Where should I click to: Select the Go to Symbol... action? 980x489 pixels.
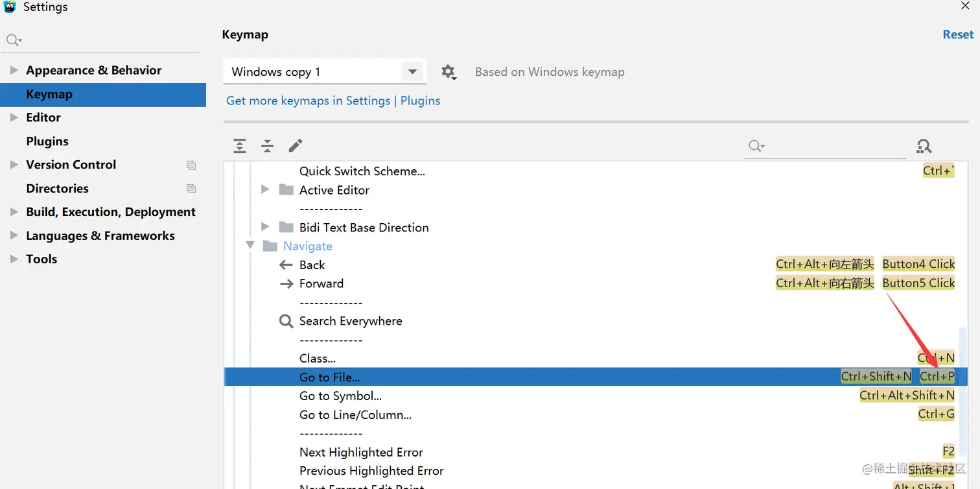[x=340, y=396]
